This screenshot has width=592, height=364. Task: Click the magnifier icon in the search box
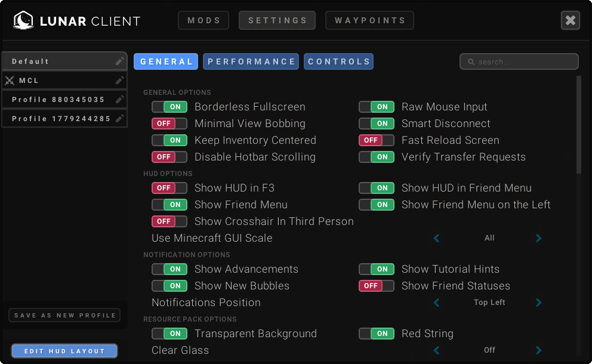pos(471,62)
